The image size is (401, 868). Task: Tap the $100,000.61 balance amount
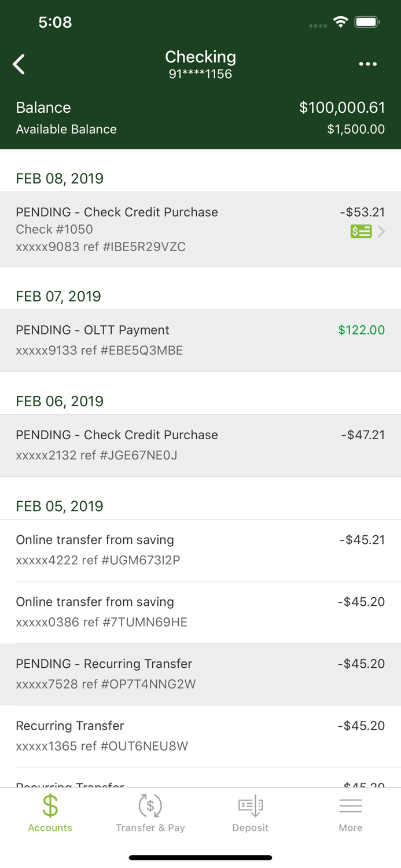342,108
